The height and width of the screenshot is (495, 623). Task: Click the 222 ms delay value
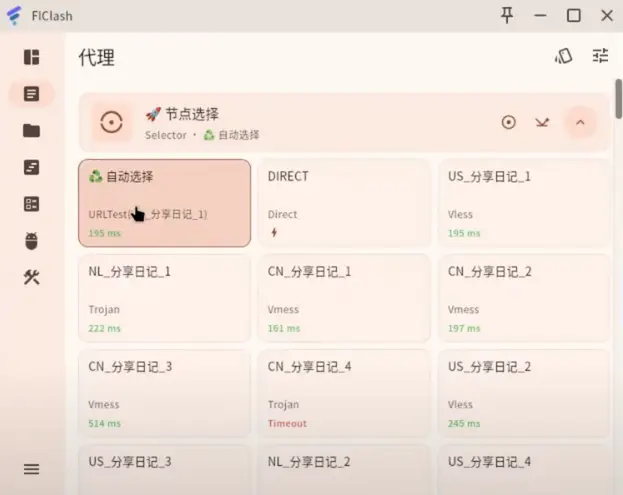click(x=104, y=328)
